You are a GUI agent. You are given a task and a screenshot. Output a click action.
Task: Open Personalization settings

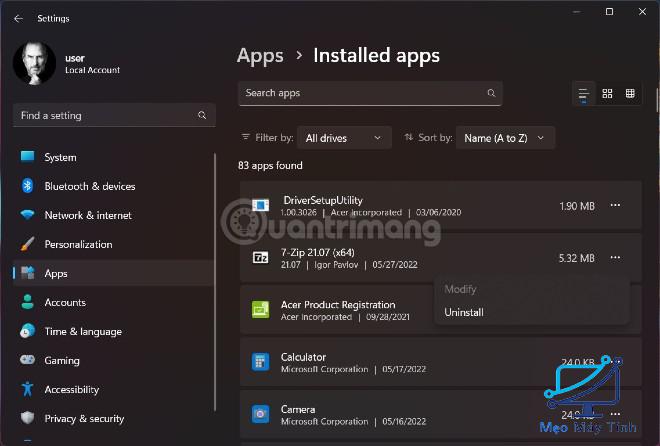click(114, 244)
